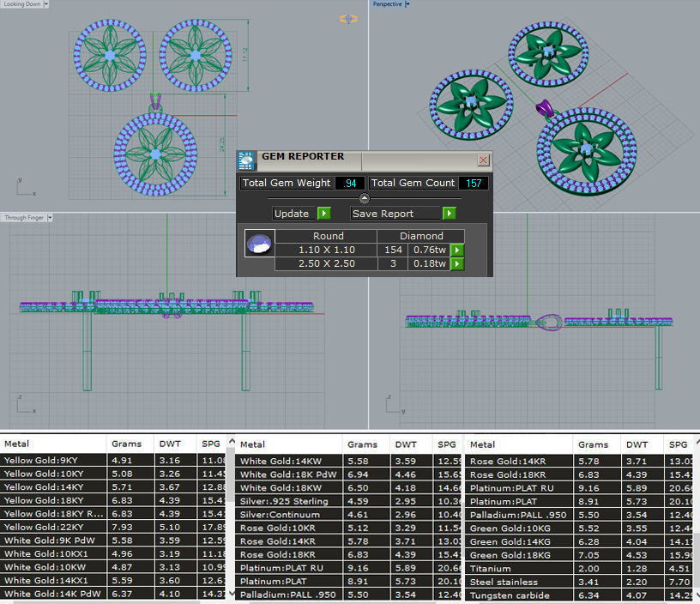700x604 pixels.
Task: Activate the Through Finger viewport label
Action: click(24, 217)
